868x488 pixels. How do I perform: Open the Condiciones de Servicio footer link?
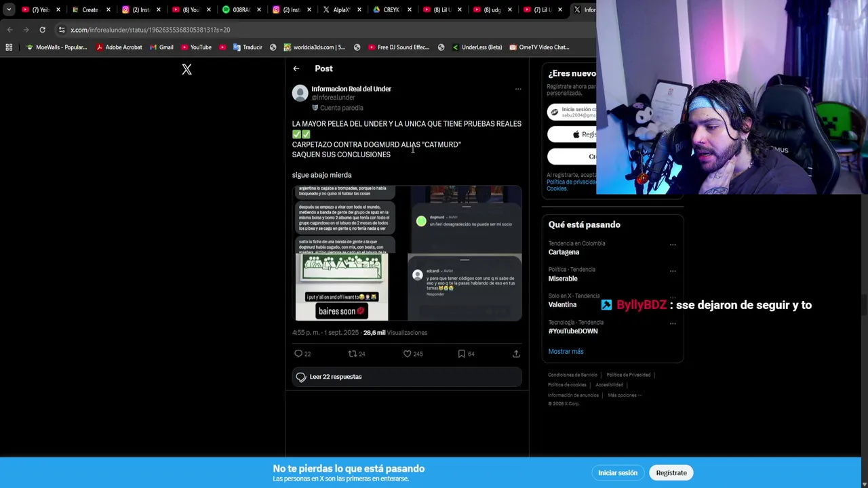coord(572,375)
